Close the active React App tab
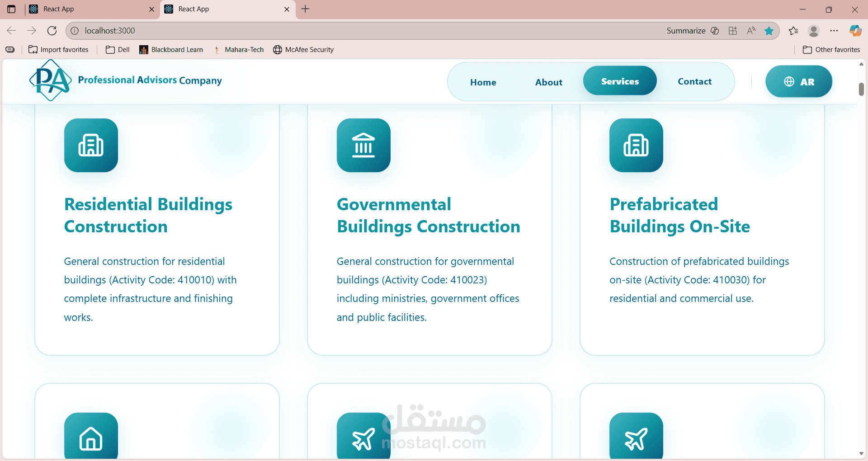The width and height of the screenshot is (868, 461). click(287, 9)
